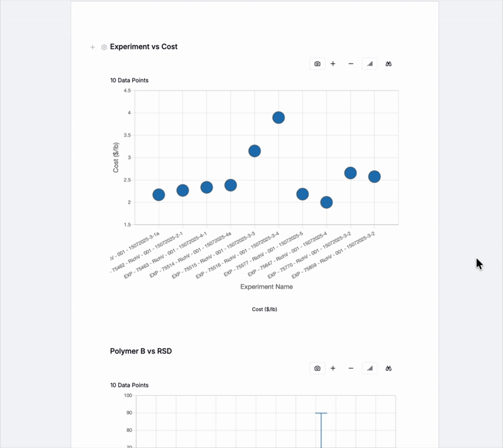Click bar-chart icon above Polymer B chart
The image size is (503, 448).
[370, 368]
